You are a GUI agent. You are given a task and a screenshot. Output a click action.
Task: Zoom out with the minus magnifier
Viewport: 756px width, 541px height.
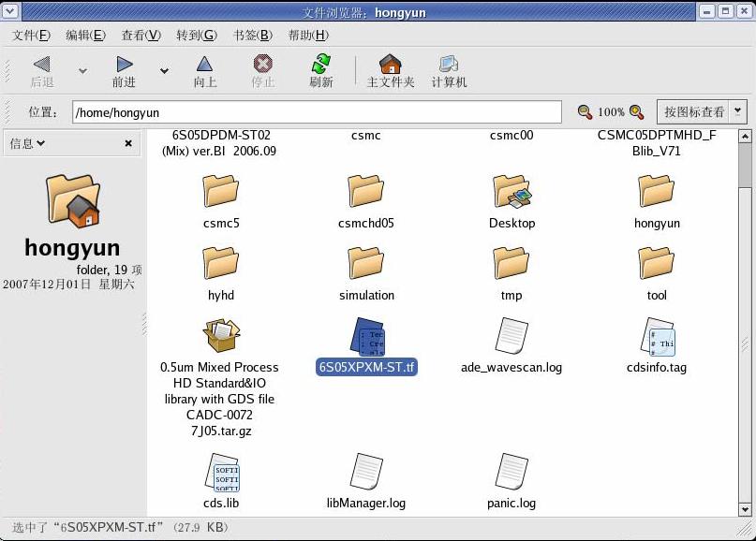[586, 112]
